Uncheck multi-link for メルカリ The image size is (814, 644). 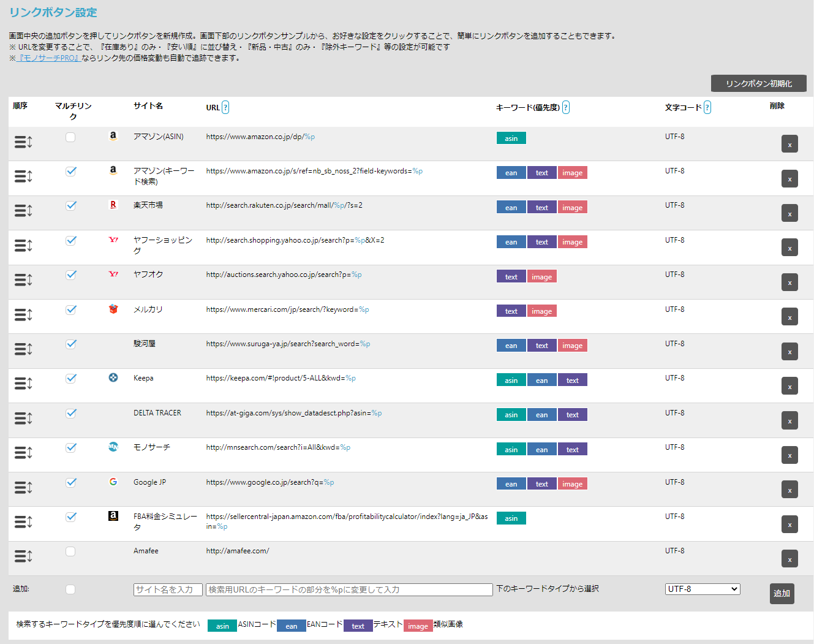tap(70, 310)
